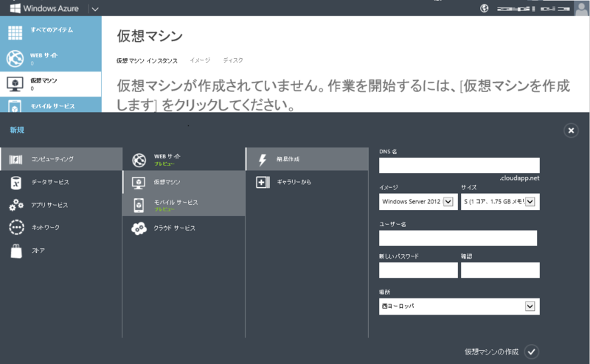Click the 簡易作成 lightning bolt icon

(263, 160)
